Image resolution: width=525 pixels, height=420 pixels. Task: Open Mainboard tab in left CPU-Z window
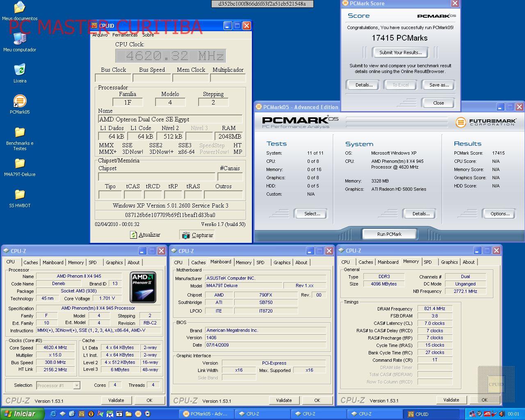tap(53, 262)
